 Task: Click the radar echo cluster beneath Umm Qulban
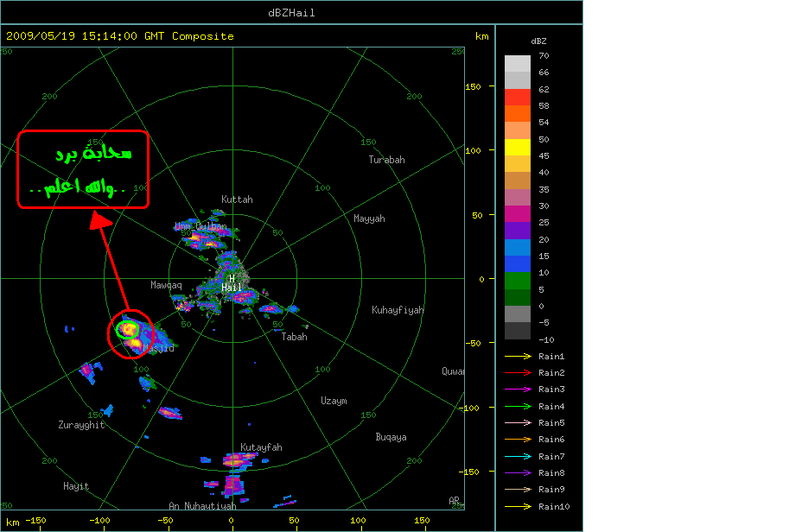(205, 239)
